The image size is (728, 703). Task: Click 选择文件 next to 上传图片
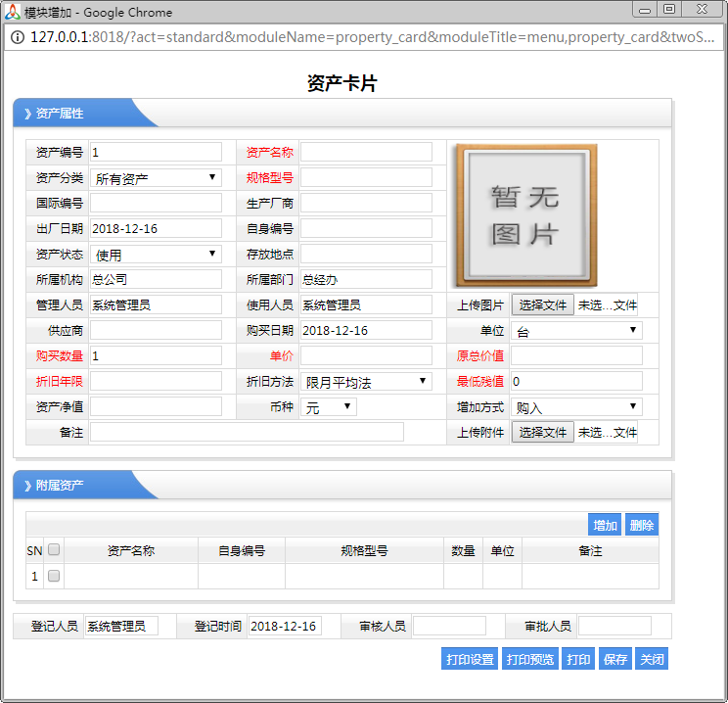pos(542,305)
